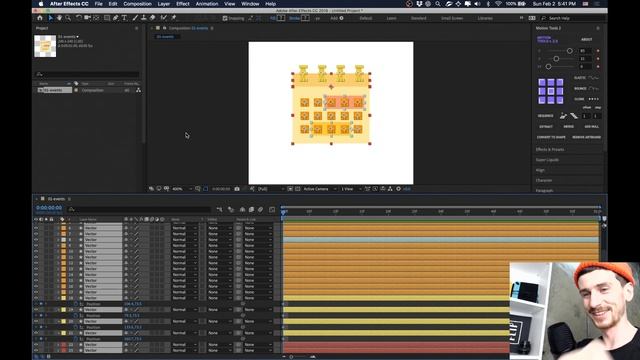Click the EXTRACT button in Motion Tools
The width and height of the screenshot is (640, 360).
[x=546, y=127]
